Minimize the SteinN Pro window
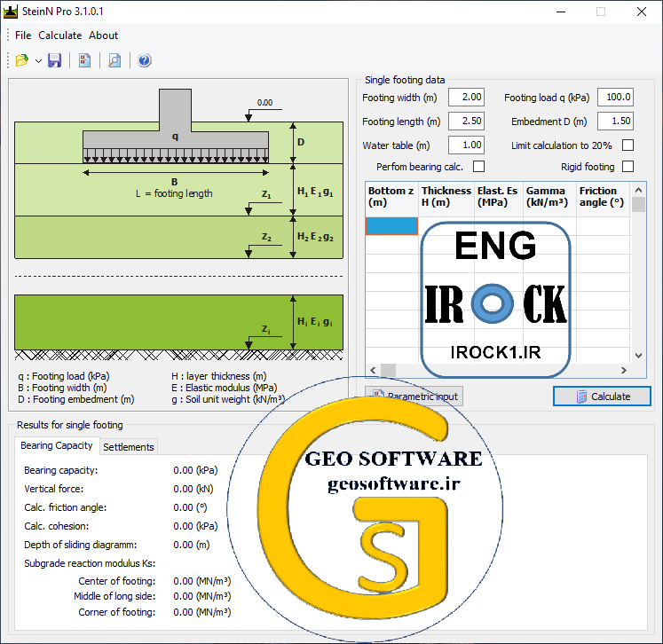The image size is (663, 644). [x=561, y=12]
